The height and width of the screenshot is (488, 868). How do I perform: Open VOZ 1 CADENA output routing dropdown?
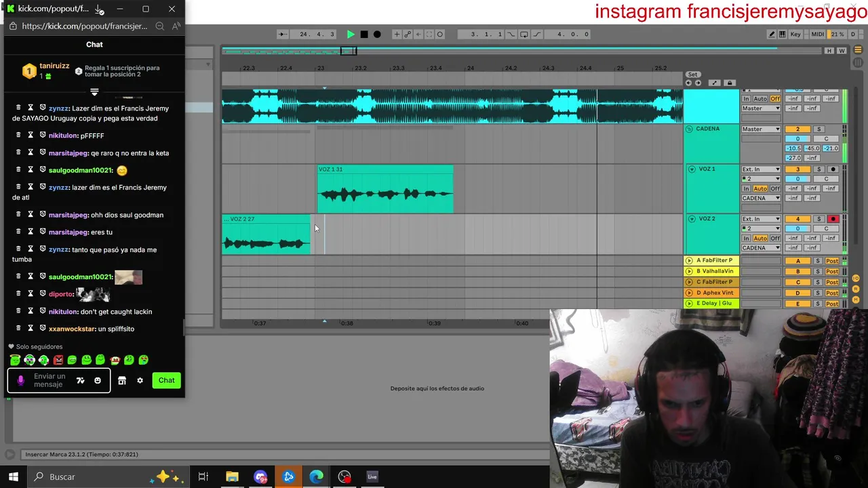[x=761, y=198]
